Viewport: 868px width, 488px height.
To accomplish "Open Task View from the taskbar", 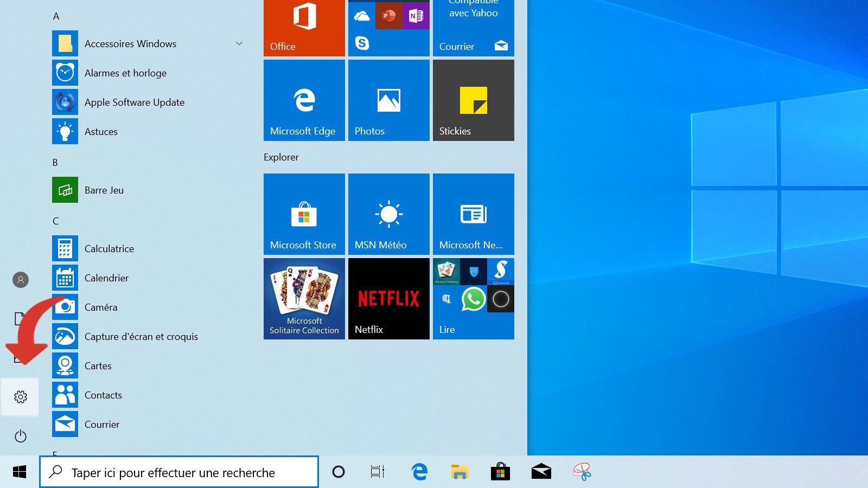I will pyautogui.click(x=378, y=472).
